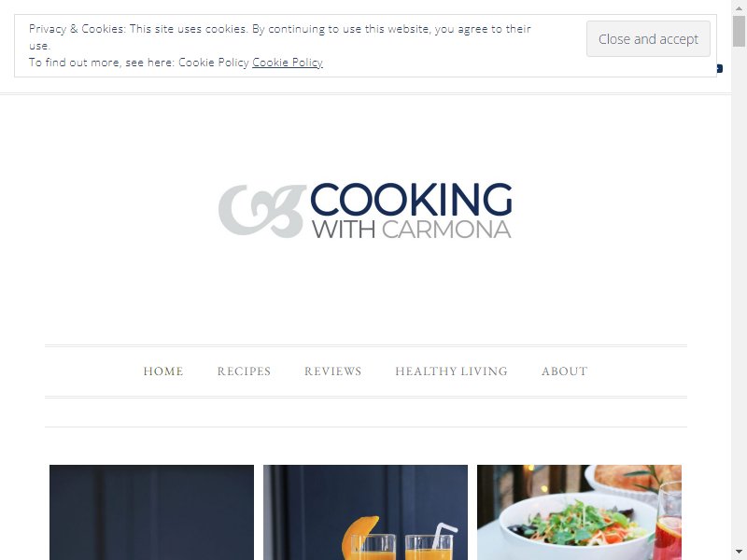Click the WITH CARMONA logo text
Viewport: 747px width, 560px height.
[x=412, y=230]
